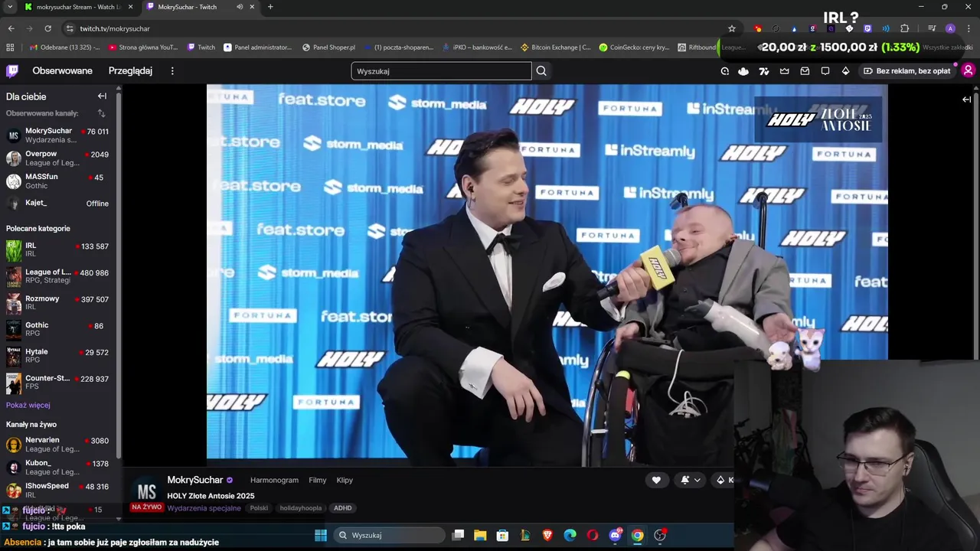Open the whispers chat bubble icon
Image resolution: width=980 pixels, height=551 pixels.
[825, 71]
